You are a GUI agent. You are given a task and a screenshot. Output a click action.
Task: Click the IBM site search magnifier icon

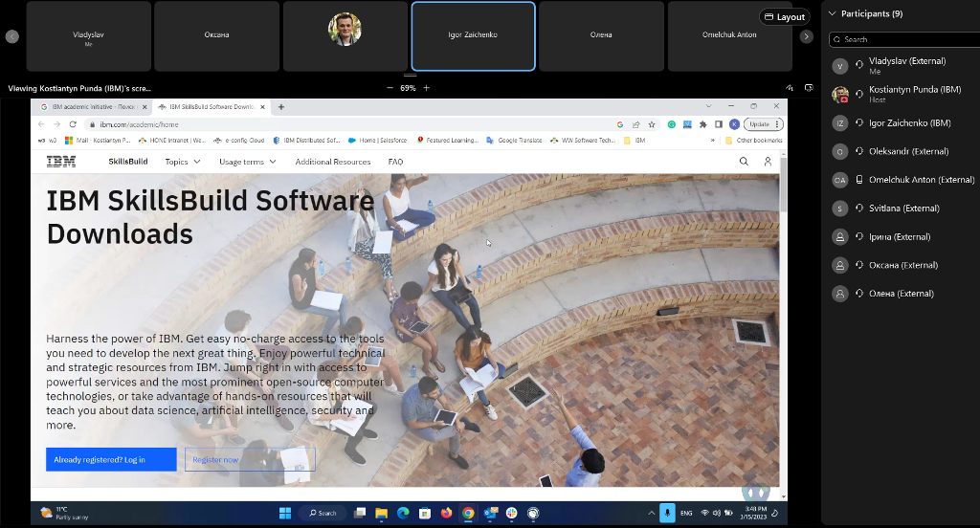pyautogui.click(x=744, y=162)
